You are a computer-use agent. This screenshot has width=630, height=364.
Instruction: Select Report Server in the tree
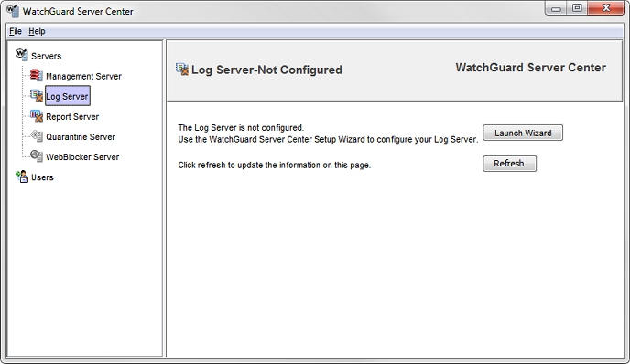click(x=72, y=117)
